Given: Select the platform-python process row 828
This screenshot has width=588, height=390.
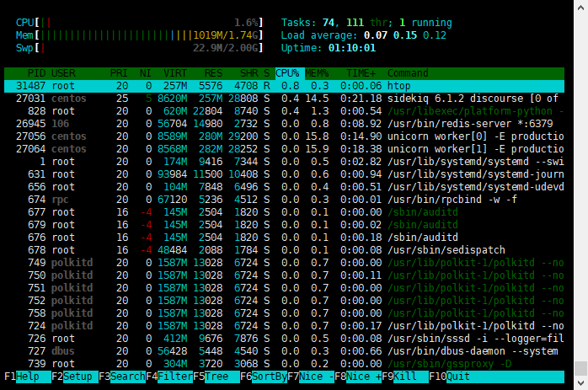Looking at the screenshot, I should click(x=284, y=111).
